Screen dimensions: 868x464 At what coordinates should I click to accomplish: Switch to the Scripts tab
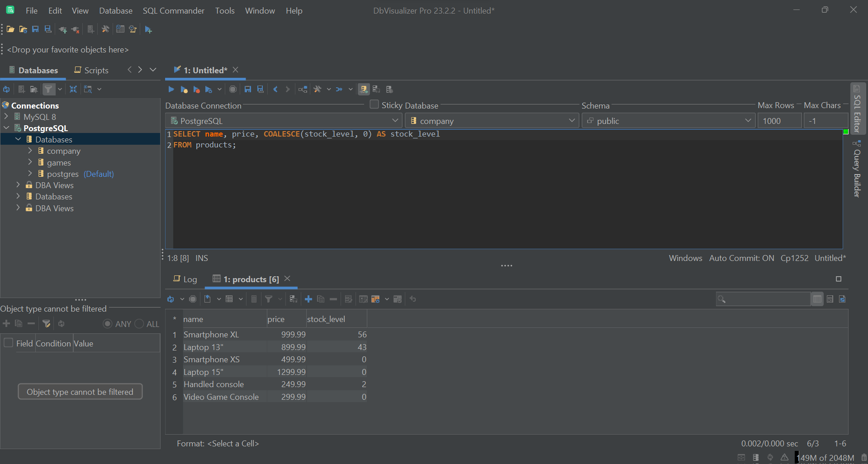(x=91, y=70)
